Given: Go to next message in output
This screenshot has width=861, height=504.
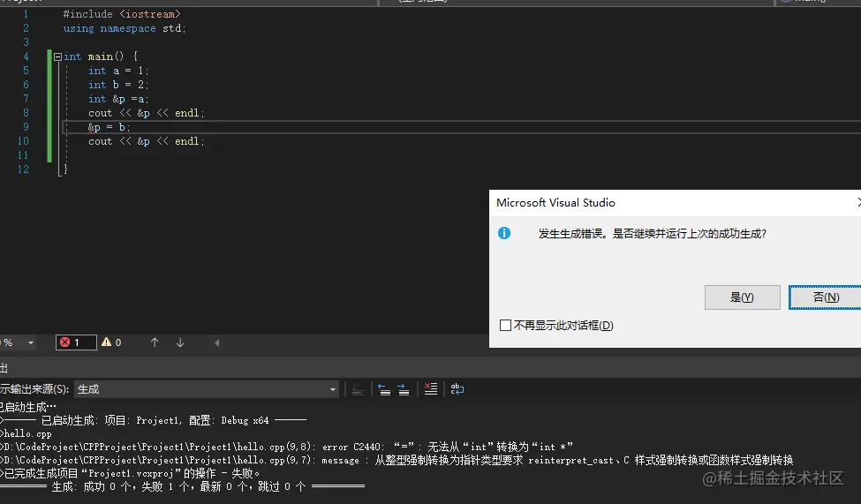Looking at the screenshot, I should point(404,389).
